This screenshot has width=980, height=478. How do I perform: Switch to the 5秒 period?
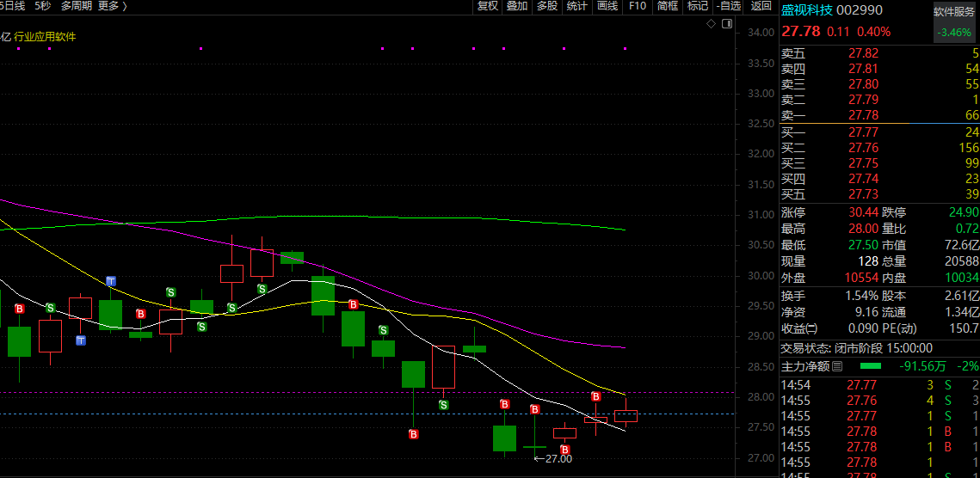42,6
